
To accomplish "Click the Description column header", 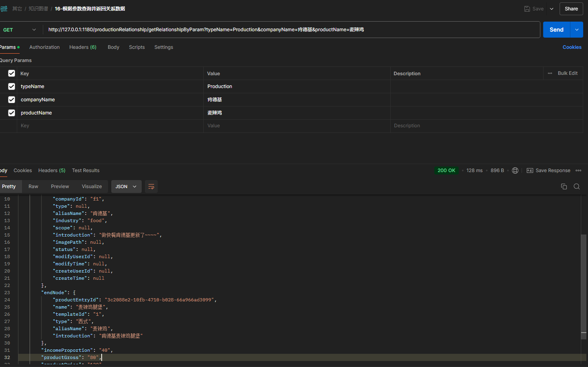I will pyautogui.click(x=407, y=74).
